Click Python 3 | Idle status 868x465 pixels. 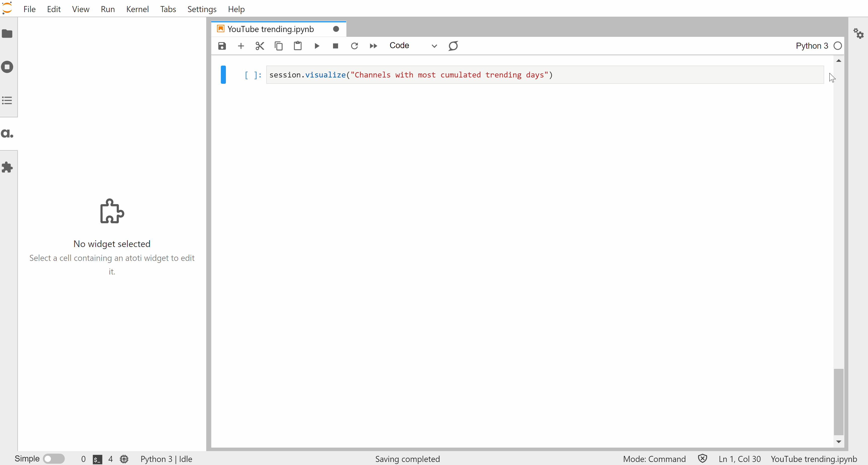tap(166, 459)
